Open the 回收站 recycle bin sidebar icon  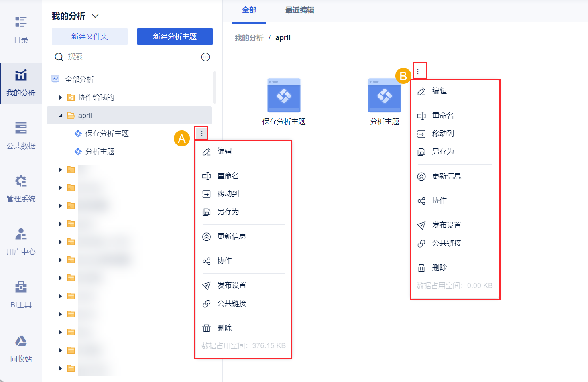pyautogui.click(x=21, y=341)
